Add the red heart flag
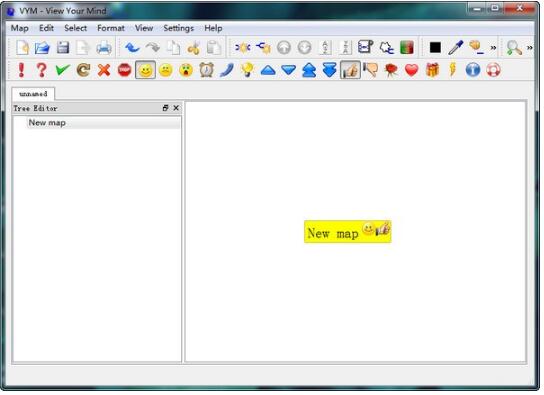 pyautogui.click(x=411, y=70)
